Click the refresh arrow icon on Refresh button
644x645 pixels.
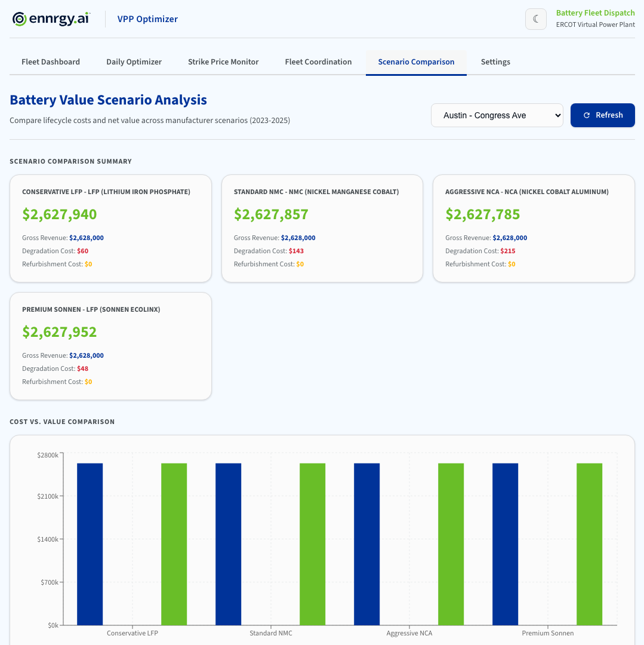[587, 115]
